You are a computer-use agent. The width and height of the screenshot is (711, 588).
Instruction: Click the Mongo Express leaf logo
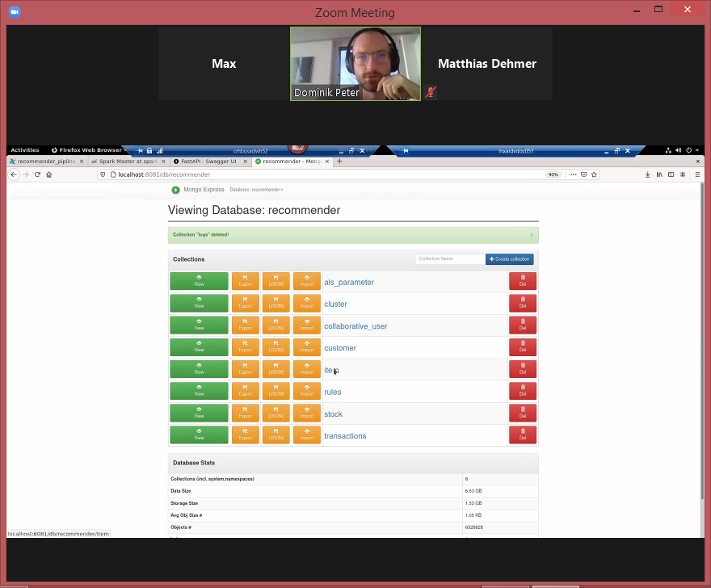(x=175, y=190)
